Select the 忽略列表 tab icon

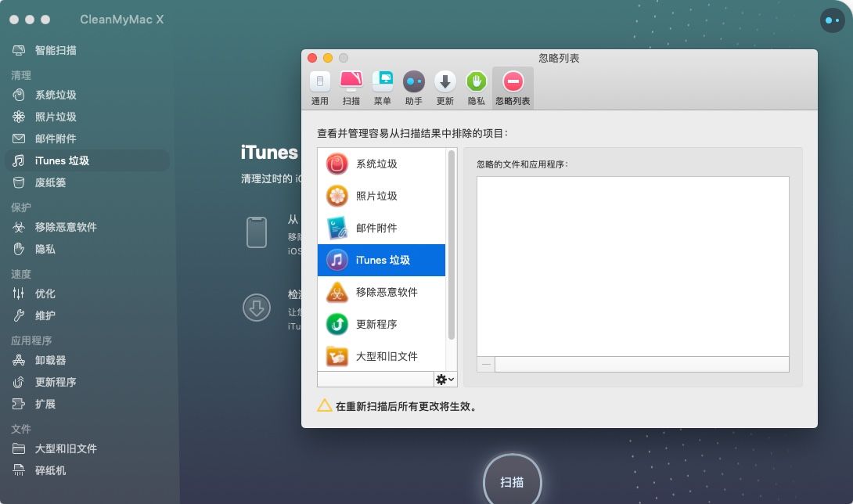pos(513,82)
